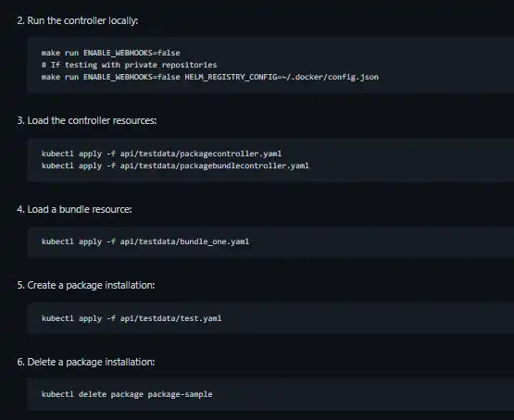Click the kubectl apply packagecontroller.yaml line
The image size is (514, 420).
[x=161, y=154]
